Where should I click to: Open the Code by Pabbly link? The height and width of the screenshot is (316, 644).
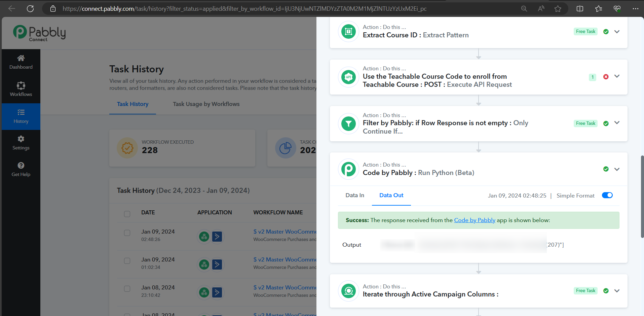click(475, 220)
